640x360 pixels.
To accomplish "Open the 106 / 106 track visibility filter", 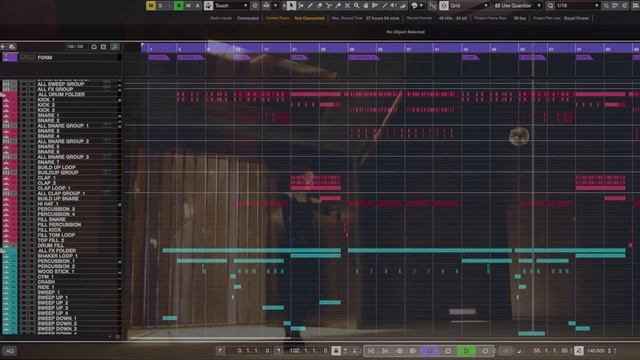I will [76, 47].
